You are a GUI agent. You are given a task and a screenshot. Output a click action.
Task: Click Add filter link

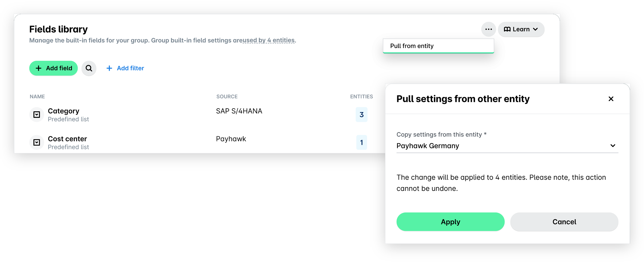point(125,68)
